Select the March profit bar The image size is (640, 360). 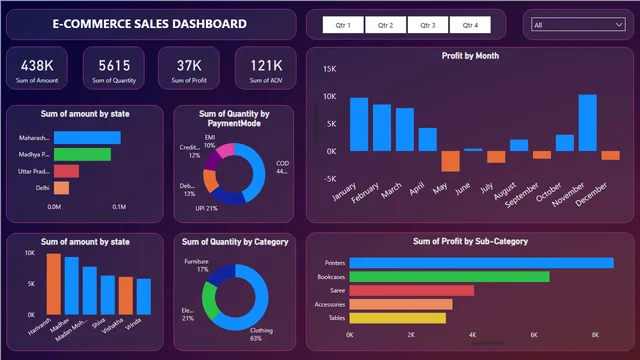point(405,129)
